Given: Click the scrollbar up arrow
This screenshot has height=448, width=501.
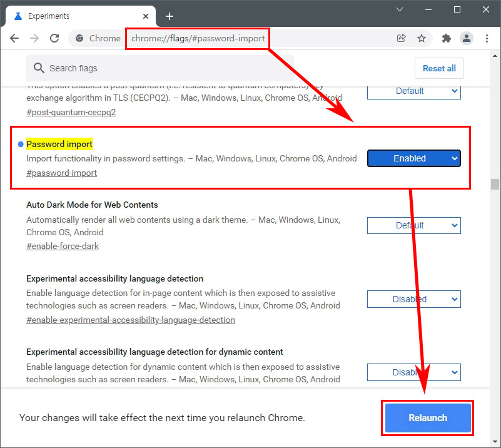Looking at the screenshot, I should [495, 56].
